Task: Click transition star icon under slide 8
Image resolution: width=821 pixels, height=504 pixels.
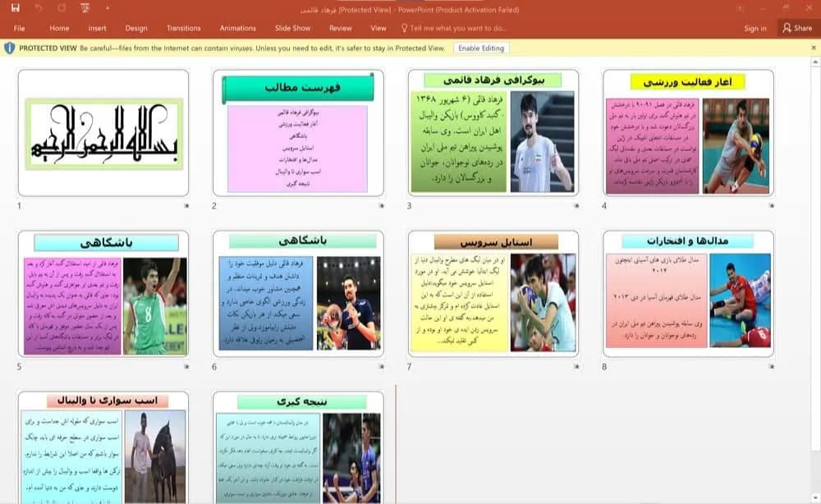Action: tap(771, 366)
